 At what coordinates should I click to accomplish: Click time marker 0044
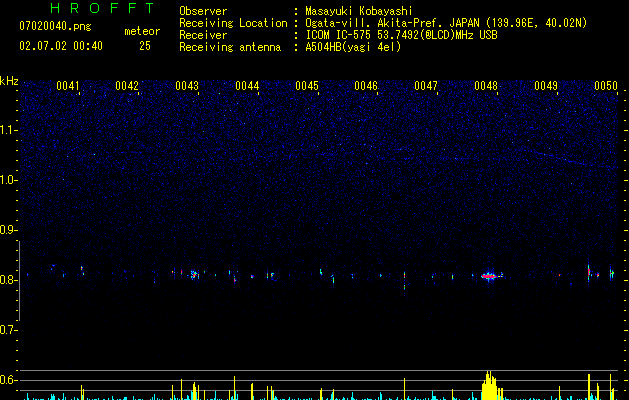click(x=247, y=86)
